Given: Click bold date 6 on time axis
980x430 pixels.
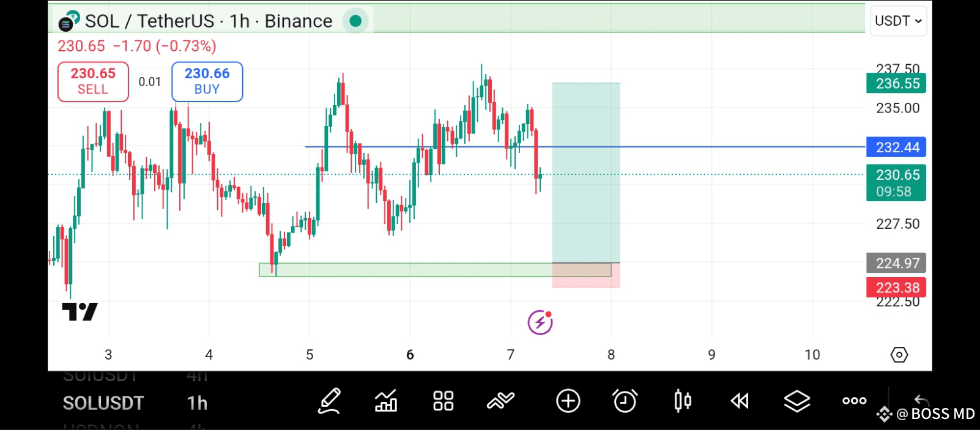Looking at the screenshot, I should 410,355.
